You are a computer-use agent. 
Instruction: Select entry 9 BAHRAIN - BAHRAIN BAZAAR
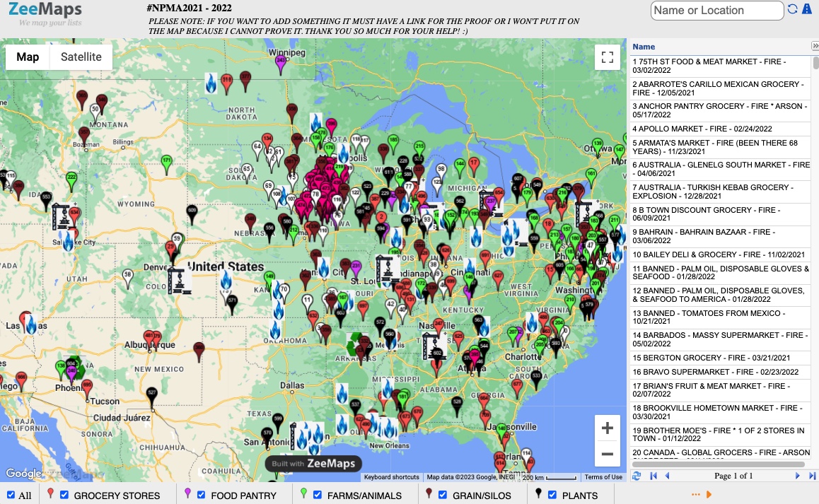click(x=721, y=236)
